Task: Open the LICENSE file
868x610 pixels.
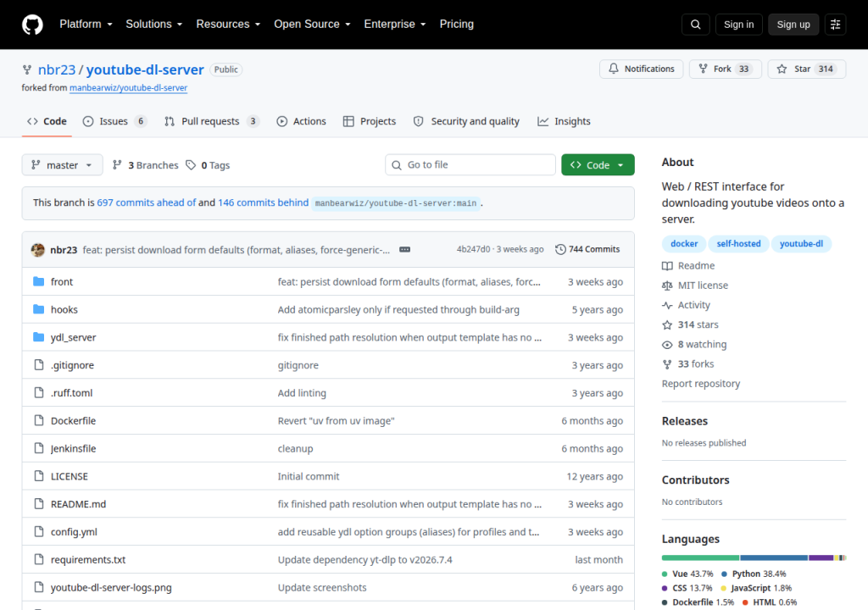Action: coord(70,476)
